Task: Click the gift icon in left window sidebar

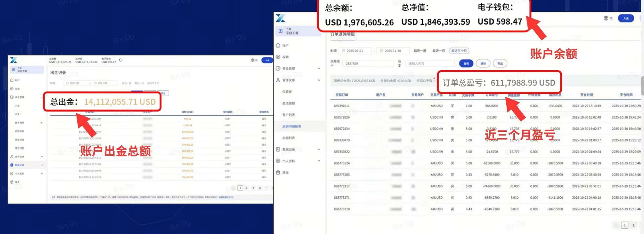Action: [x=12, y=182]
